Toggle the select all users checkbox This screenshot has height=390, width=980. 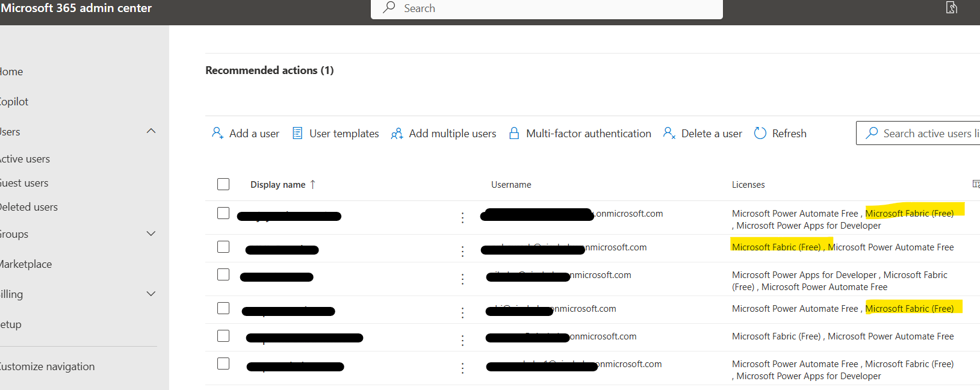223,184
